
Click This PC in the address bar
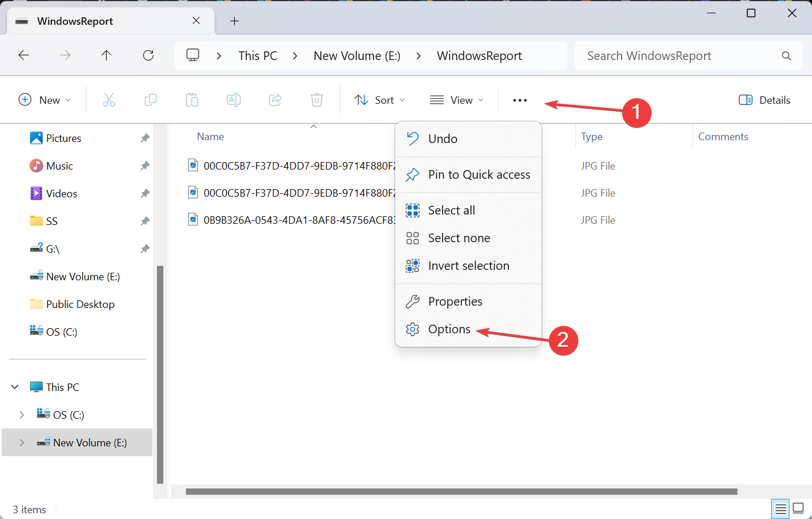point(258,56)
